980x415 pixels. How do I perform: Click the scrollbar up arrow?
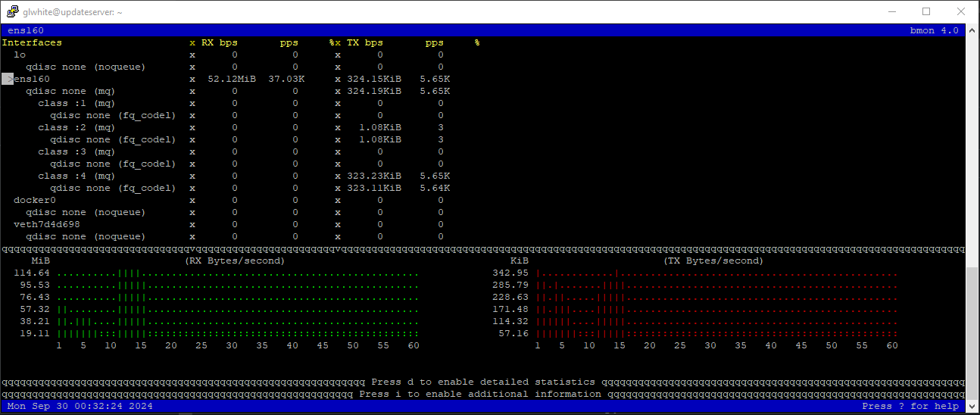coord(972,30)
